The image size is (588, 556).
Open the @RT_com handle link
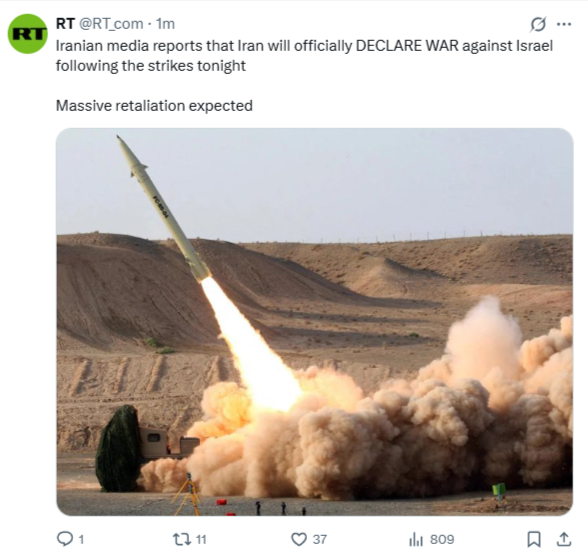click(x=111, y=24)
